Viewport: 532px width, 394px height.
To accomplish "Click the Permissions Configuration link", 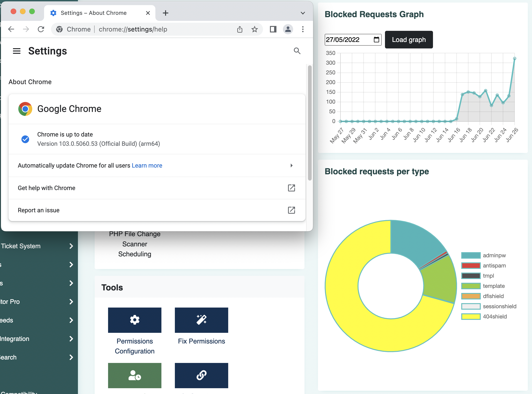I will (135, 346).
